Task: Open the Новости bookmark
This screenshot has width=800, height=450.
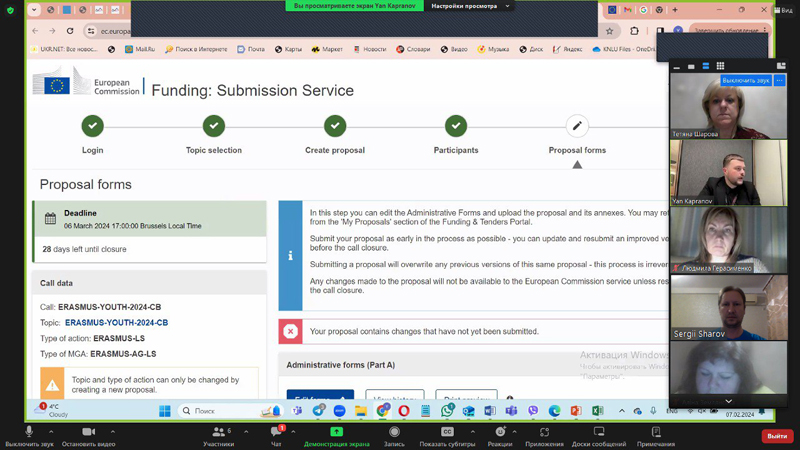Action: (x=370, y=49)
